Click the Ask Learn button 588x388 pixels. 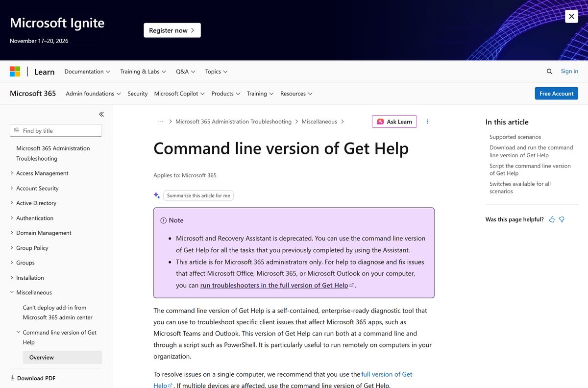coord(394,121)
